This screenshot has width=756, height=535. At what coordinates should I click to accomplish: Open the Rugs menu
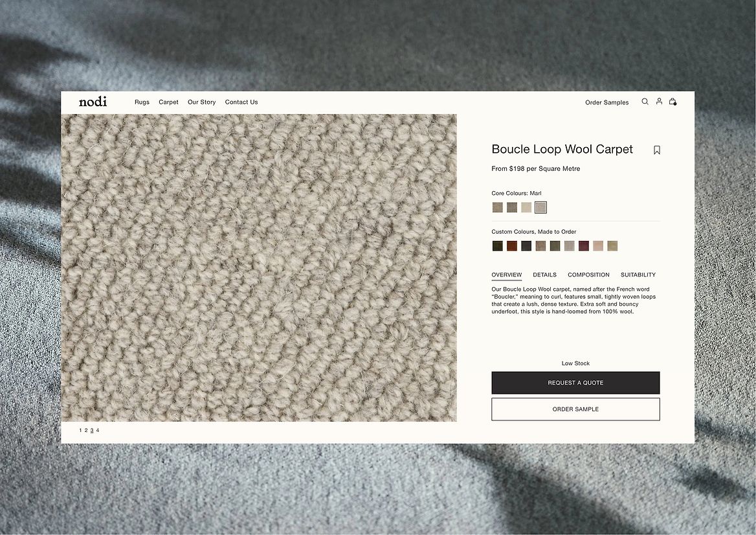pos(142,102)
